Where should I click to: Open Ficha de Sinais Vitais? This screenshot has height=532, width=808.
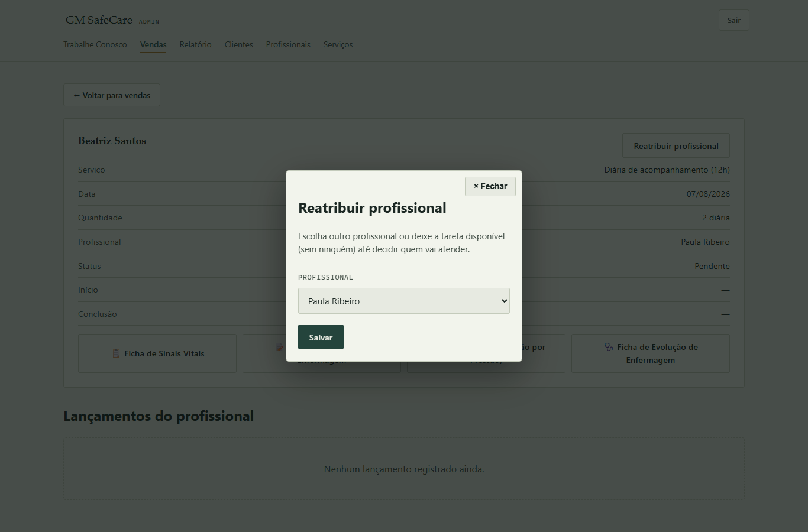pyautogui.click(x=157, y=353)
